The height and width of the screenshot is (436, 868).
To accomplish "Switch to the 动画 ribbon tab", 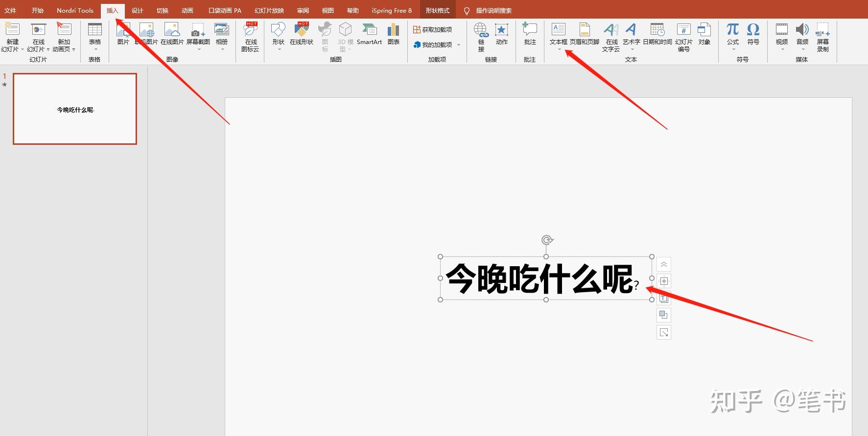I will [x=188, y=10].
